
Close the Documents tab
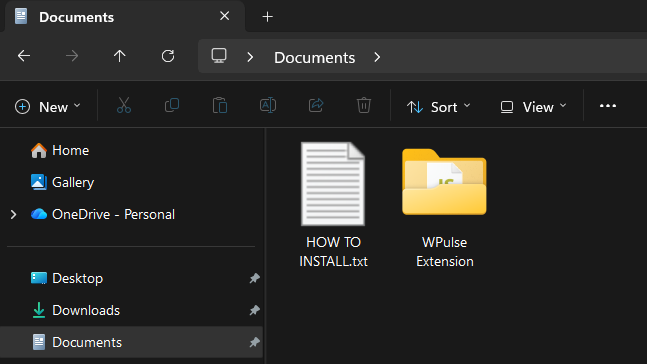click(224, 16)
